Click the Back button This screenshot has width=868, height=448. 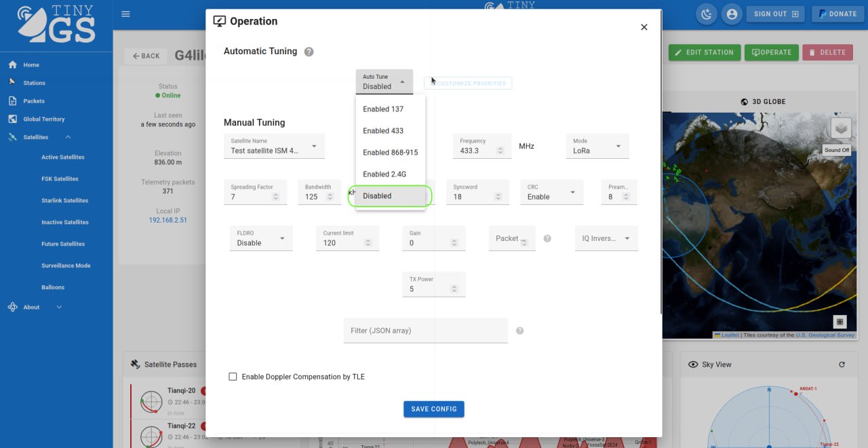pyautogui.click(x=146, y=56)
